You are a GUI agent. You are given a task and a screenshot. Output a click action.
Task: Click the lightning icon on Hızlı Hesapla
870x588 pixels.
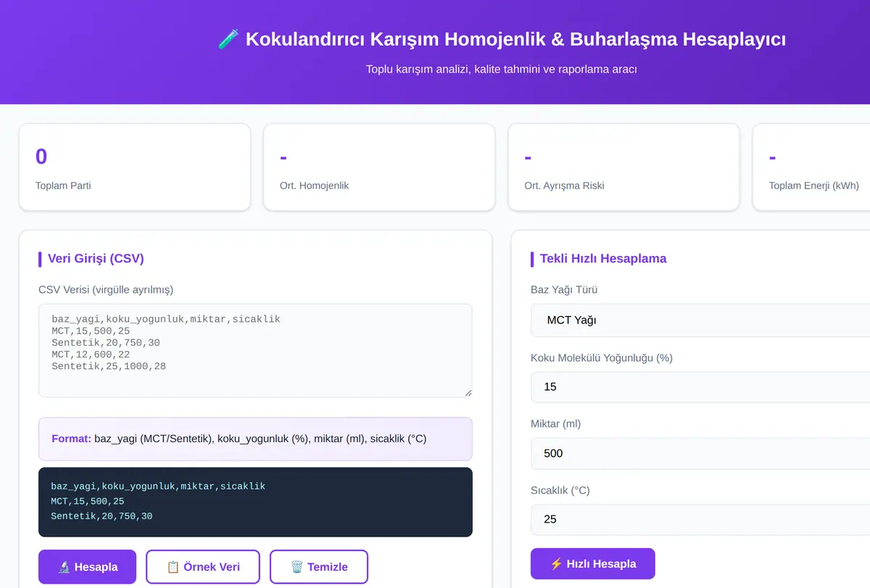556,564
